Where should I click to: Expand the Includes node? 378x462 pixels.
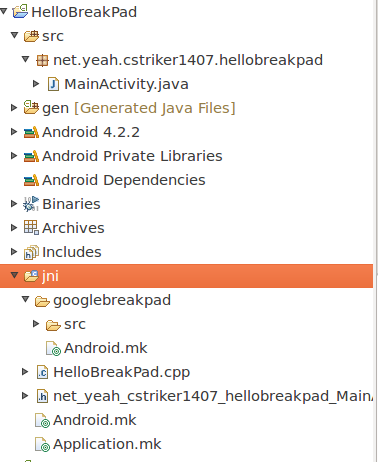[x=14, y=252]
